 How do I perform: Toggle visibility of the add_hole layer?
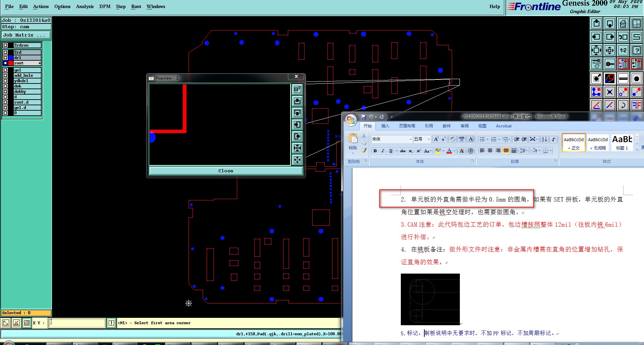5,75
